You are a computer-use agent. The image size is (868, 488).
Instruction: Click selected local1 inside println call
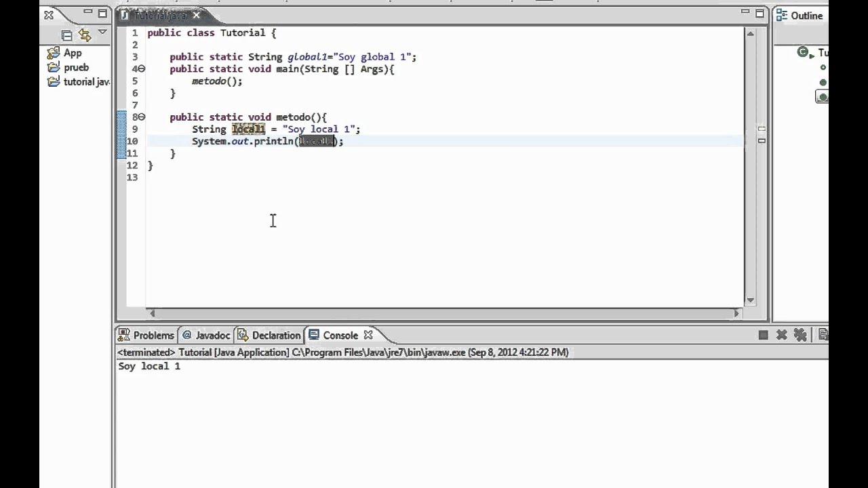tap(317, 141)
